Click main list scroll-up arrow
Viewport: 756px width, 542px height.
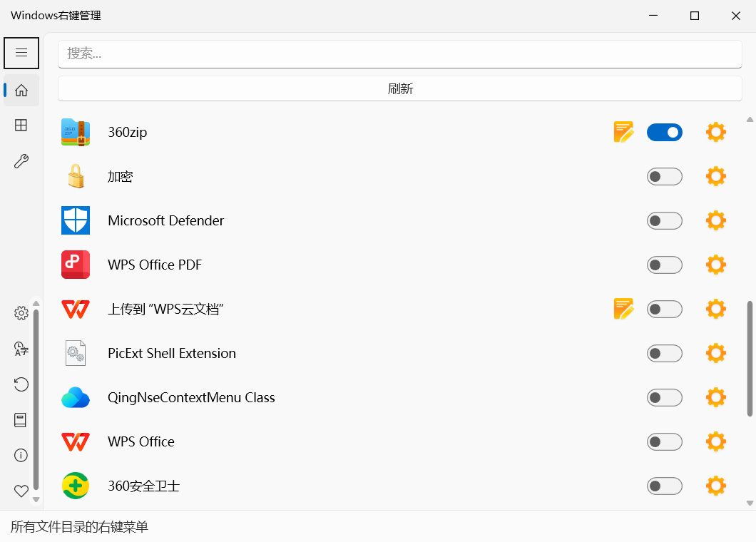750,120
